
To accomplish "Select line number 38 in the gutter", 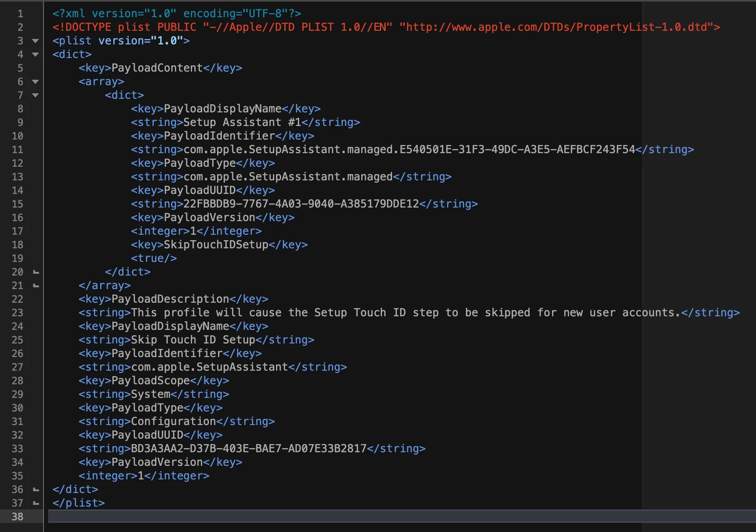I will tap(17, 517).
